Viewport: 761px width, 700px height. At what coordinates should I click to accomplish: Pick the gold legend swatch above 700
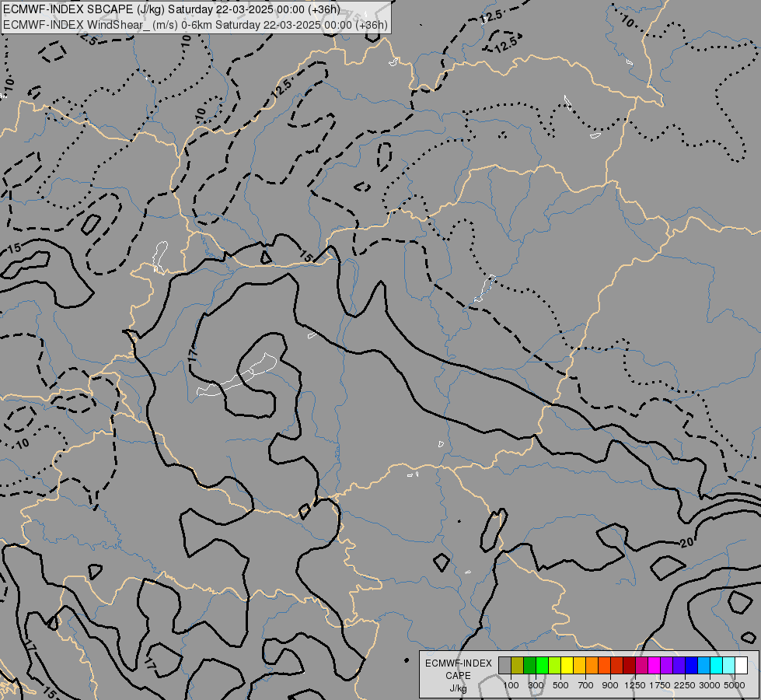[579, 665]
